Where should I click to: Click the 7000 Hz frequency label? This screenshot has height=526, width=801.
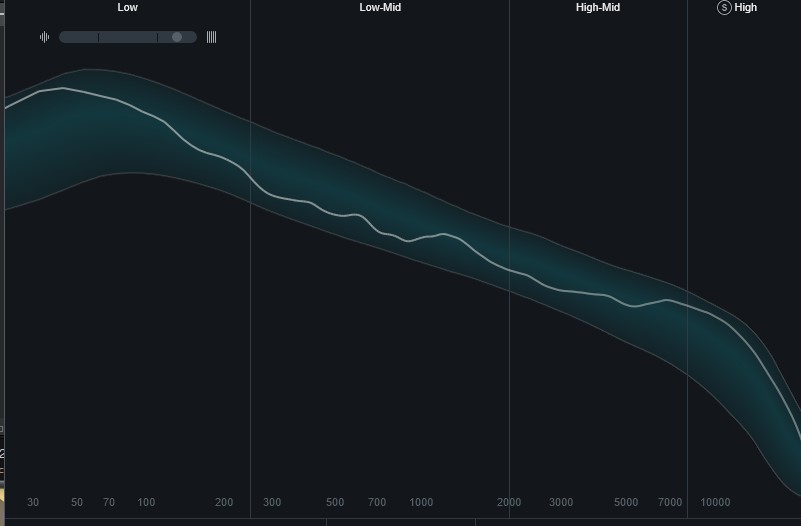click(x=670, y=502)
